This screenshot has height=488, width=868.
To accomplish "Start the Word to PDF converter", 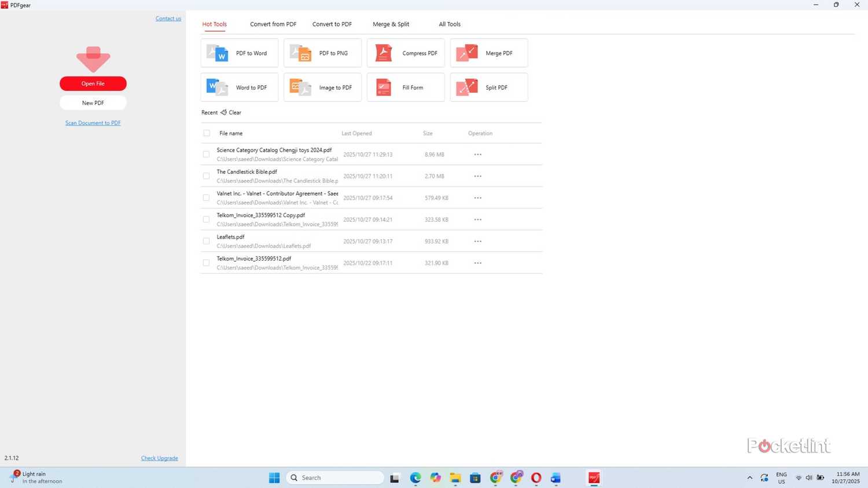I will pyautogui.click(x=240, y=87).
